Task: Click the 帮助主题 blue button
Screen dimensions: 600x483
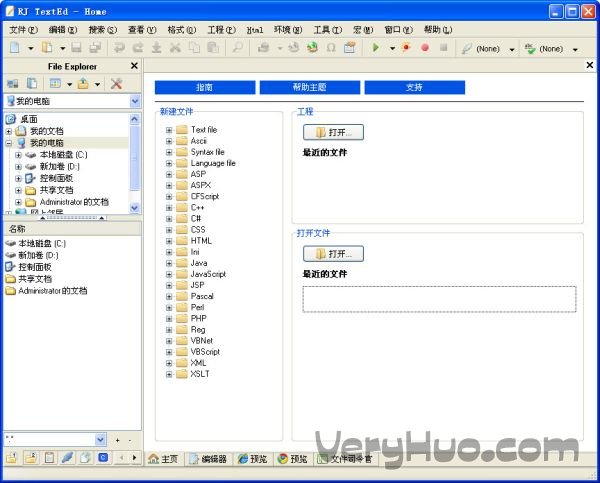Action: coord(309,88)
